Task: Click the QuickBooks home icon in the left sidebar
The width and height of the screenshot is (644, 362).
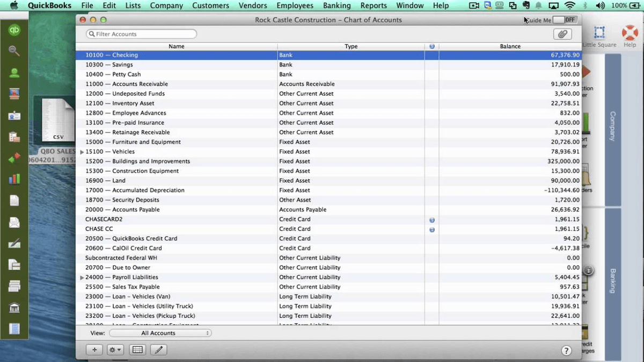Action: (x=14, y=29)
